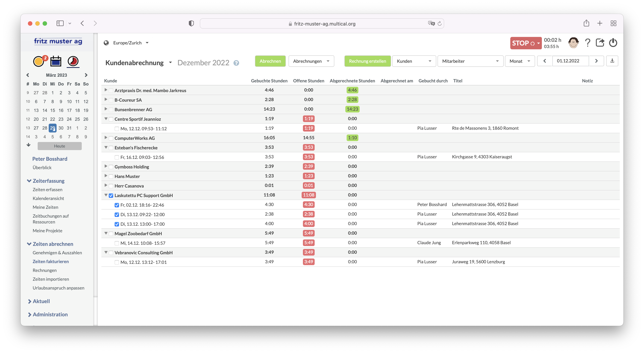The image size is (644, 353).
Task: Click the Heute button
Action: [x=60, y=146]
